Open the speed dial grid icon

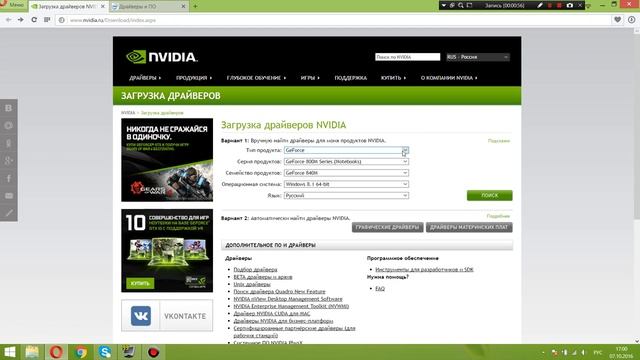pyautogui.click(x=47, y=20)
